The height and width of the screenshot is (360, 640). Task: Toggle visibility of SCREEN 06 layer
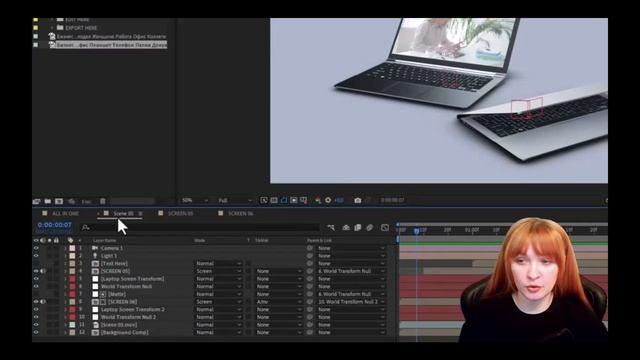(36, 302)
